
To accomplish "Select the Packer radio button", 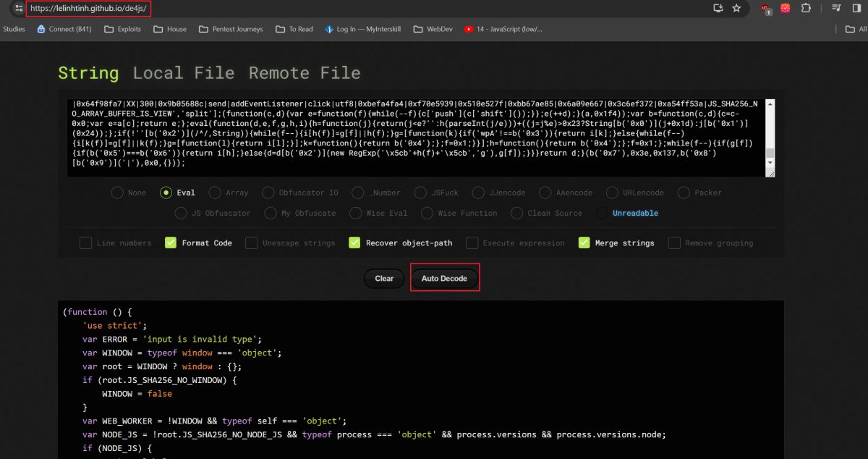I will (x=683, y=193).
